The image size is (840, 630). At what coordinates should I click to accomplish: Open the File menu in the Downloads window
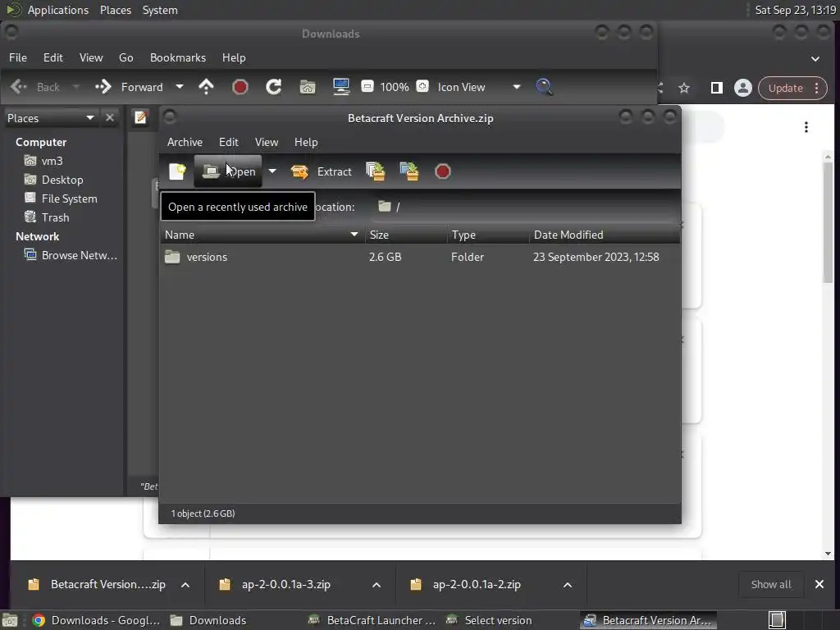tap(18, 57)
